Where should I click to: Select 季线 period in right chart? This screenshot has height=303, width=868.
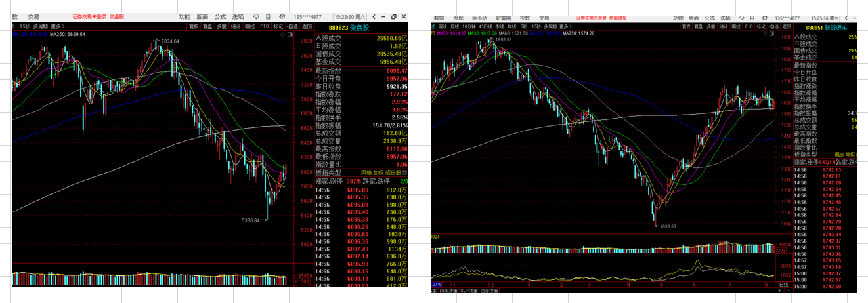500,27
